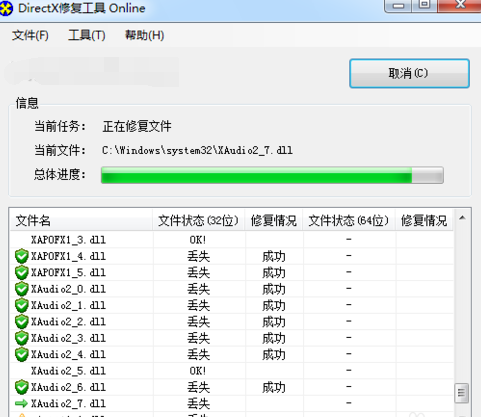Minimize the DirectX repair tool window
Viewport: 481px width, 417px height.
point(398,5)
